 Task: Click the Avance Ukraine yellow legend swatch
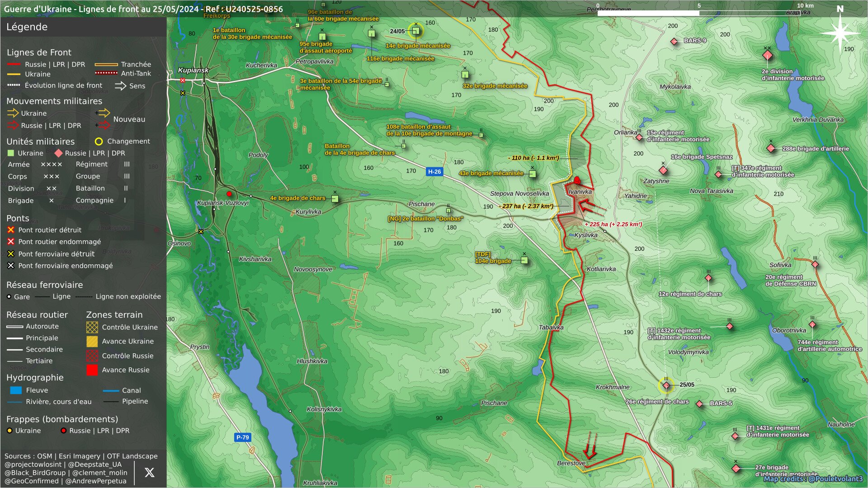(92, 341)
